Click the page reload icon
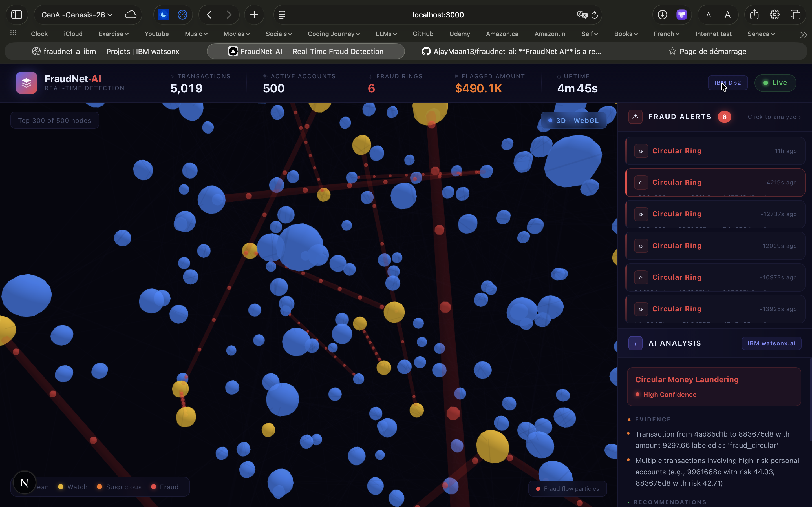The width and height of the screenshot is (812, 507). (x=595, y=15)
